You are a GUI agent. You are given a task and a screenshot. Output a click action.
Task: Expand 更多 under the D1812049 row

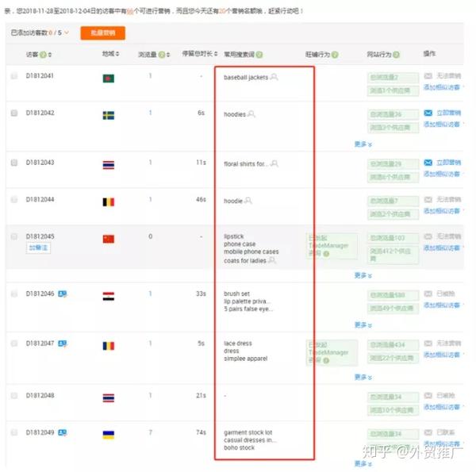click(x=363, y=463)
